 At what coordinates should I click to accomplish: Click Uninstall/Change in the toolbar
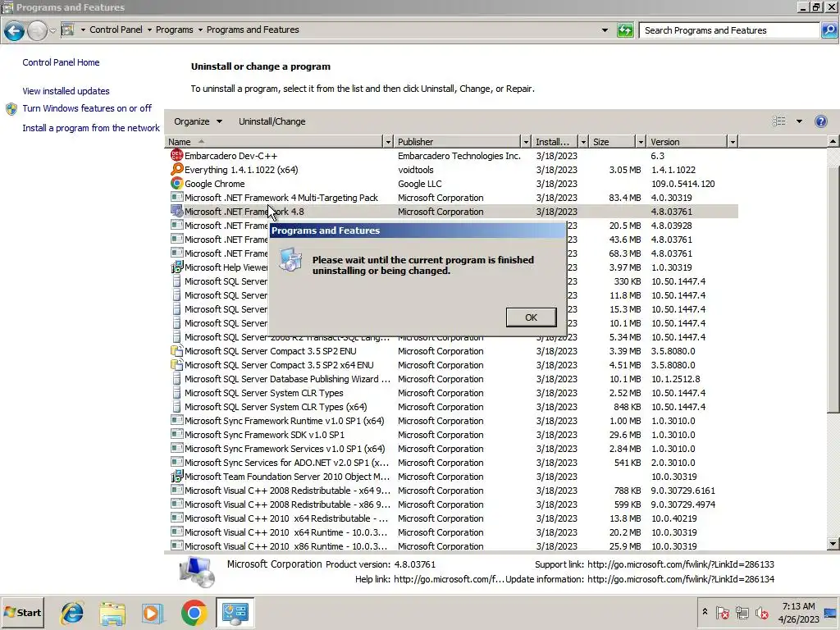point(272,121)
